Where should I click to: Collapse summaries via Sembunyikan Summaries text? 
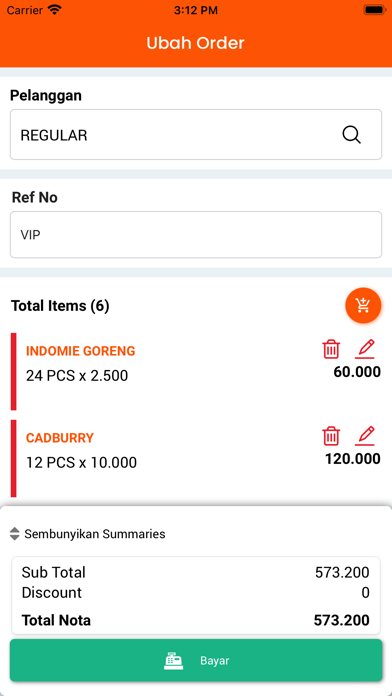95,534
